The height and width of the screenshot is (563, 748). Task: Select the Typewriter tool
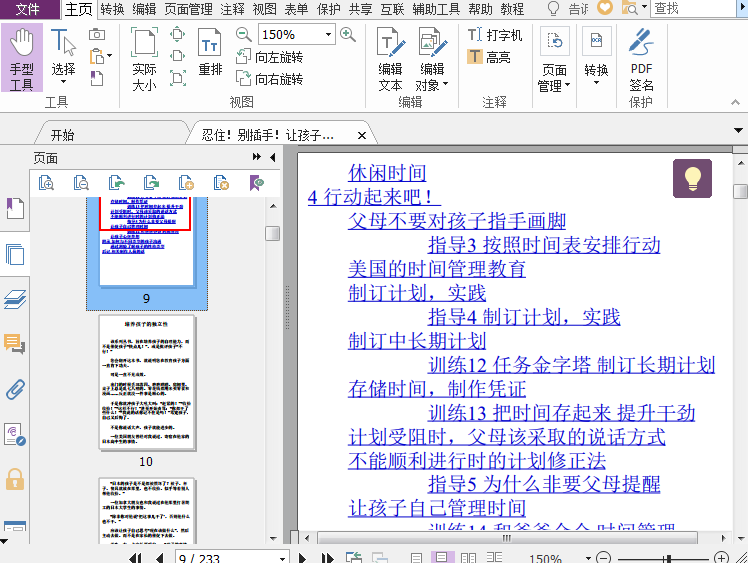click(495, 35)
